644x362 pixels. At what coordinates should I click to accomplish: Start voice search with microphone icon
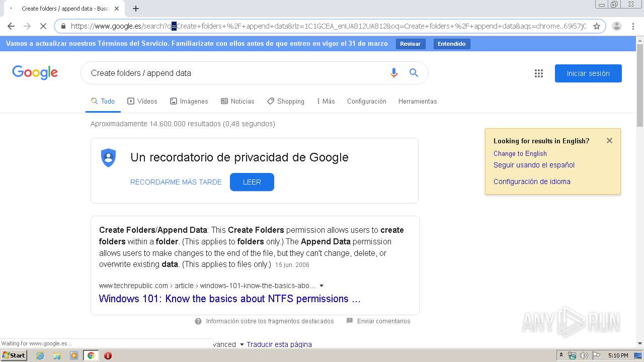click(x=394, y=73)
